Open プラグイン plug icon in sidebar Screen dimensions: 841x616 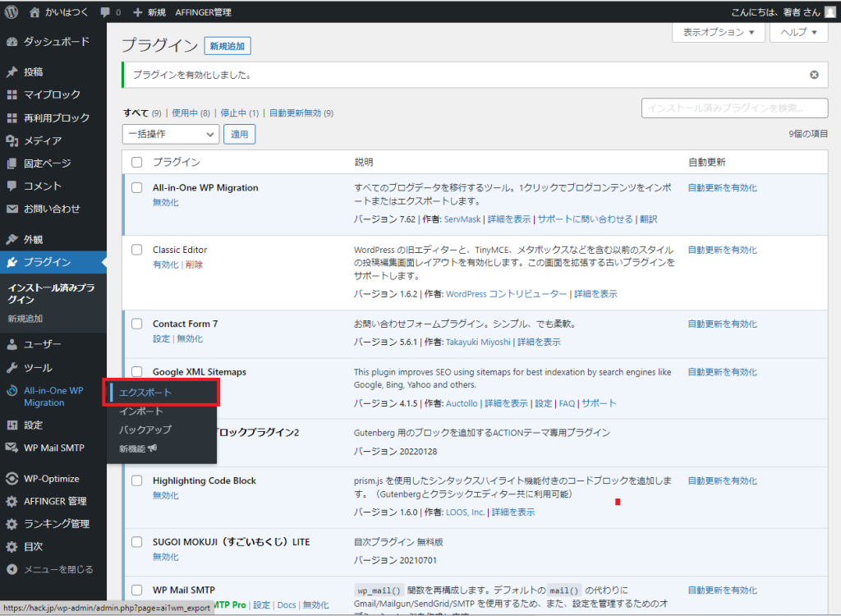pos(11,262)
